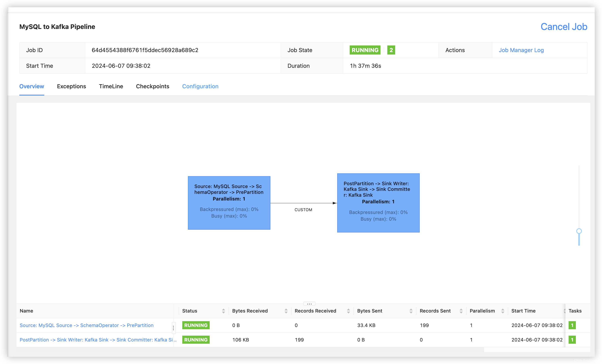The image size is (602, 364).
Task: Click the graph zoom slider handle
Action: 579,231
